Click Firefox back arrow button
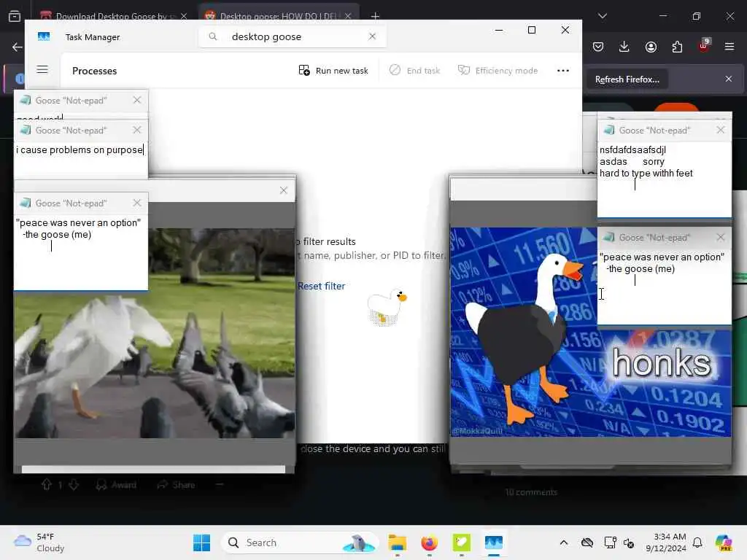 [x=18, y=47]
